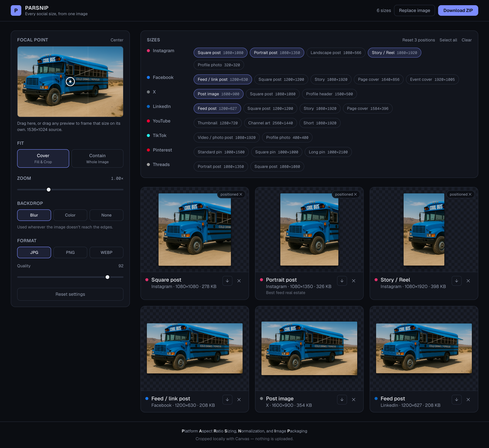Download the Story / Reel card image
The height and width of the screenshot is (448, 489).
click(x=457, y=281)
